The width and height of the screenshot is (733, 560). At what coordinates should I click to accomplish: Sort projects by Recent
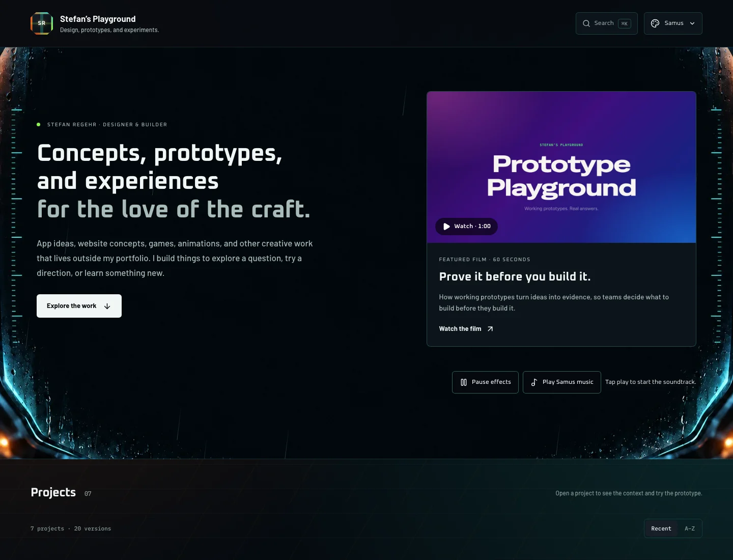[661, 528]
